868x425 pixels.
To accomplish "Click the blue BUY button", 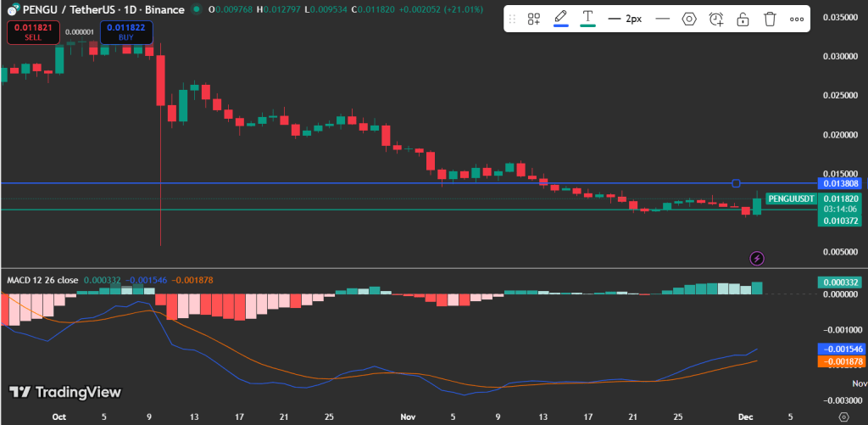I will pos(126,32).
